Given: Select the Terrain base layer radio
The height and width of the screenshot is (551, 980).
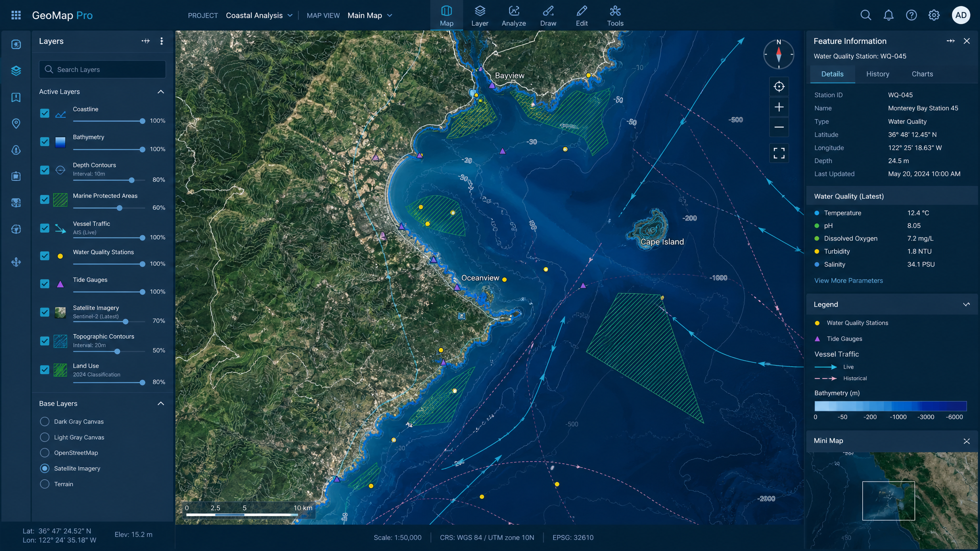Looking at the screenshot, I should pyautogui.click(x=45, y=484).
